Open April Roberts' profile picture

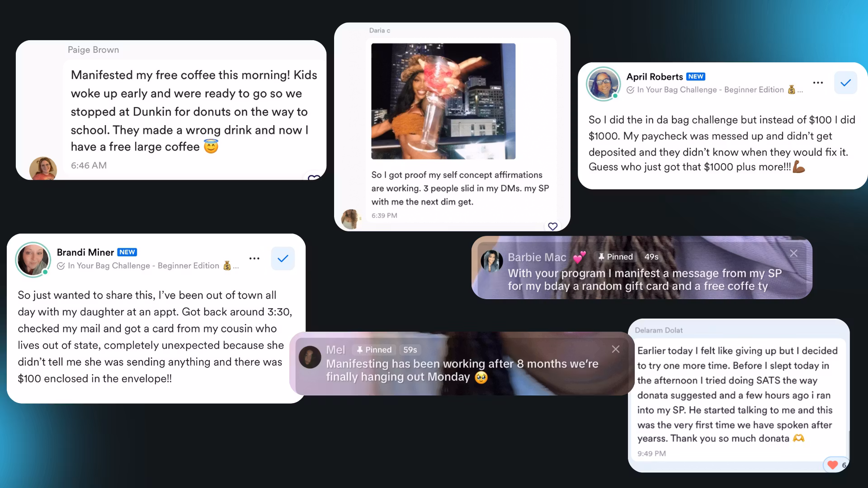603,84
